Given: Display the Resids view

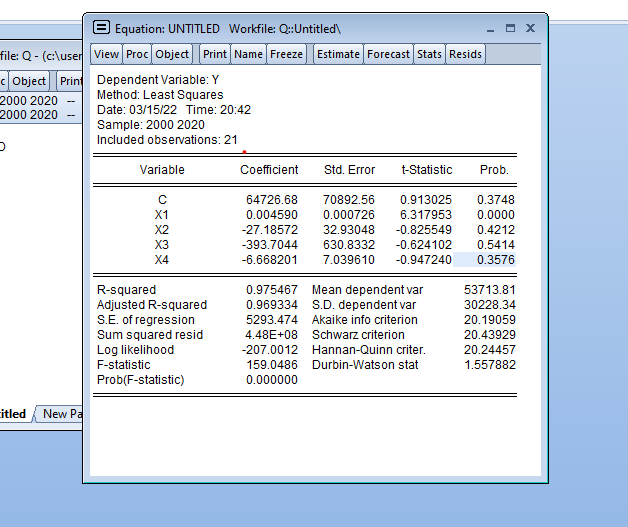Looking at the screenshot, I should point(465,54).
